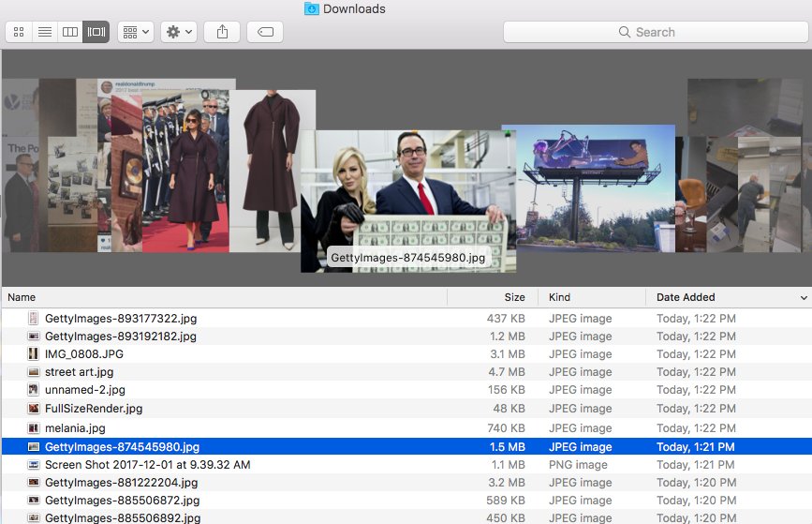812x524 pixels.
Task: Click the PNG image kind cell
Action: [578, 465]
